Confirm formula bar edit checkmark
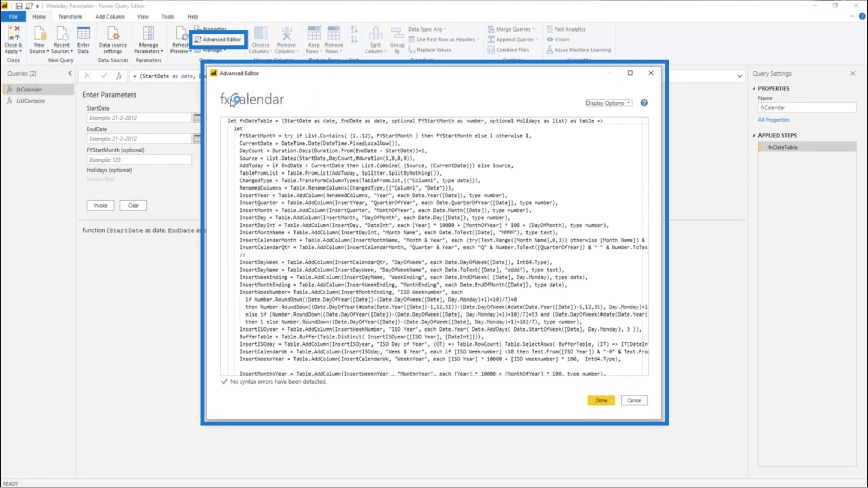 click(x=104, y=76)
